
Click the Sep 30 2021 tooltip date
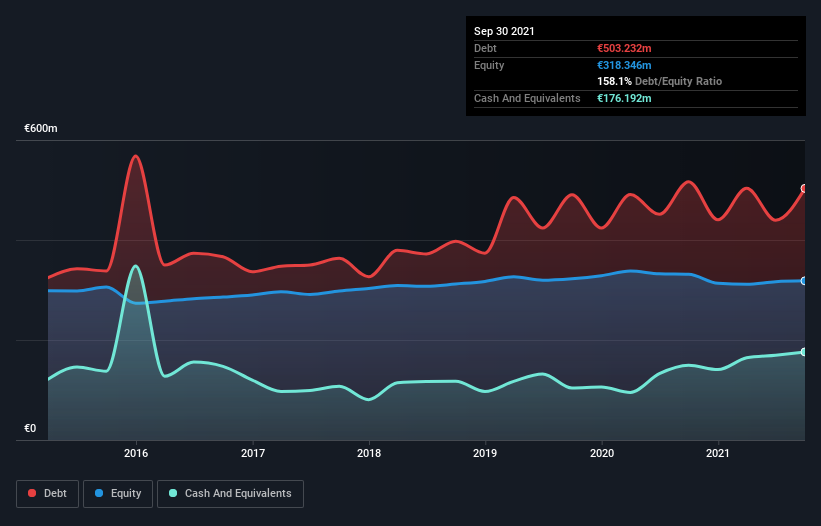click(x=504, y=31)
